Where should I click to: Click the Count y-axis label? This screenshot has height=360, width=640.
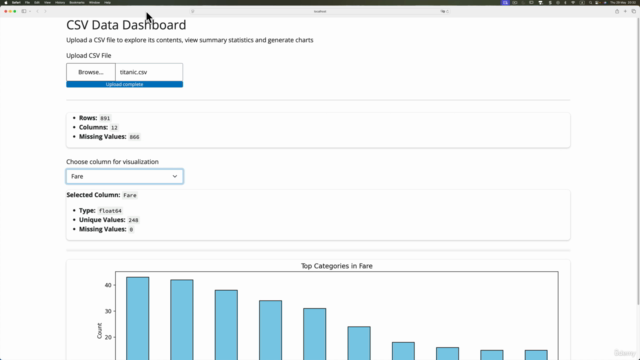click(99, 331)
